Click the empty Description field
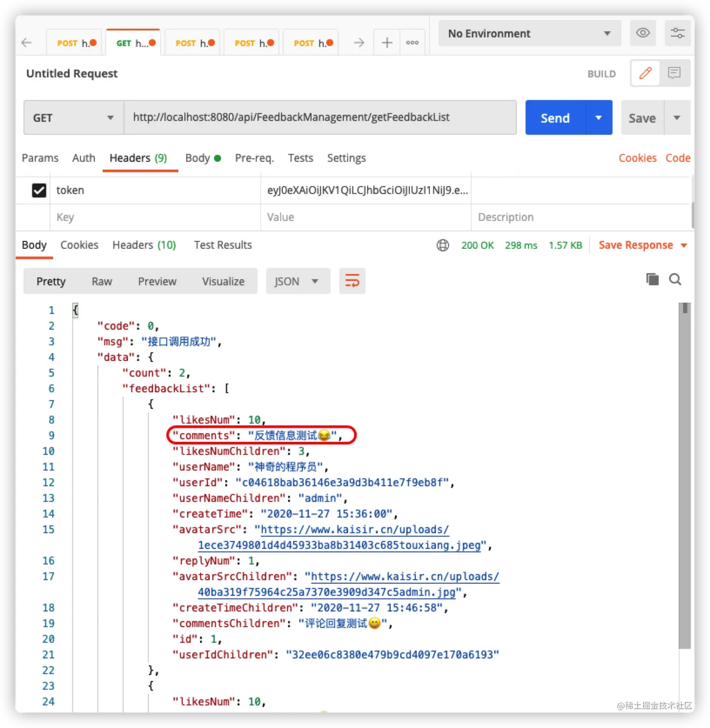The width and height of the screenshot is (710, 728). [580, 217]
